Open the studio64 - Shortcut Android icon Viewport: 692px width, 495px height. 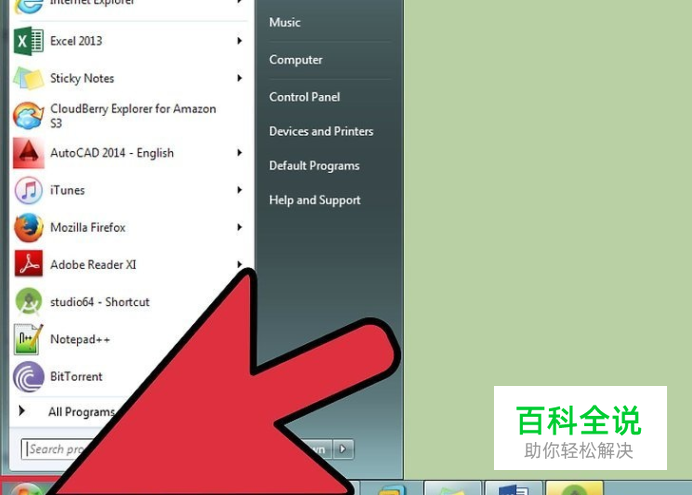[29, 302]
